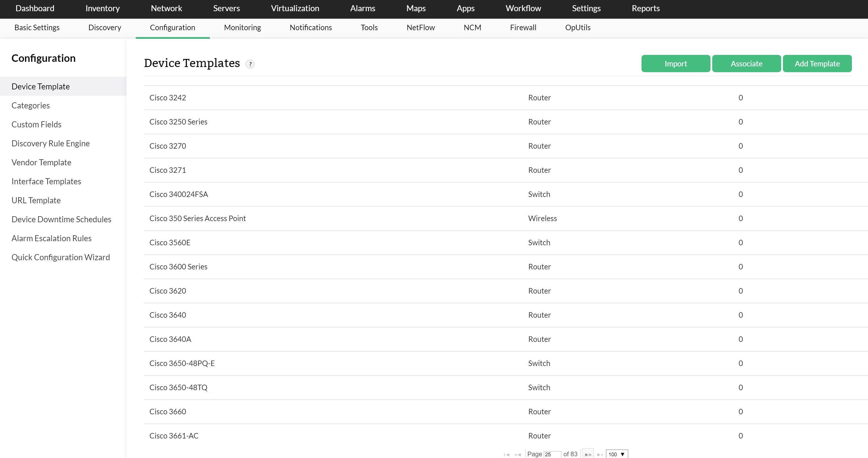868x458 pixels.
Task: Click the Import icon button
Action: [676, 63]
